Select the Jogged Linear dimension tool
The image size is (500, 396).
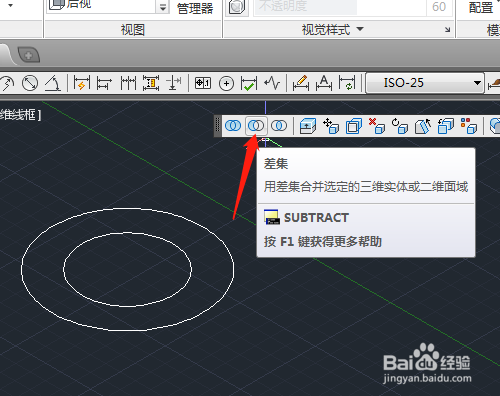[272, 83]
